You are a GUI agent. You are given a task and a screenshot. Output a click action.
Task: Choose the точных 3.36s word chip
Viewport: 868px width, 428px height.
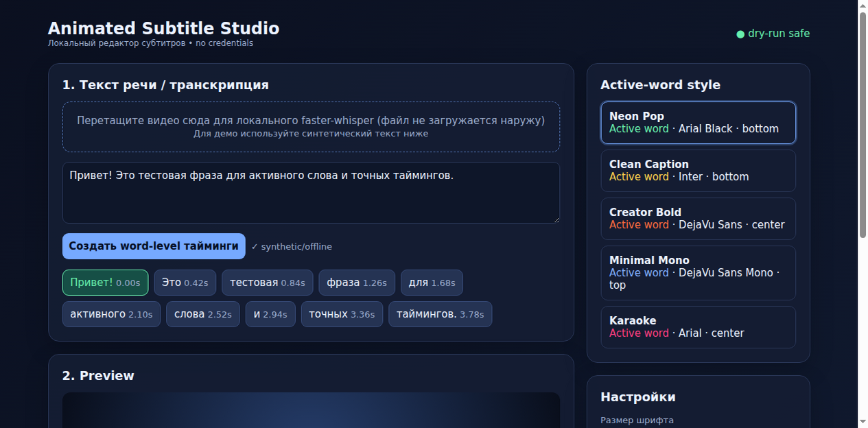(x=342, y=314)
